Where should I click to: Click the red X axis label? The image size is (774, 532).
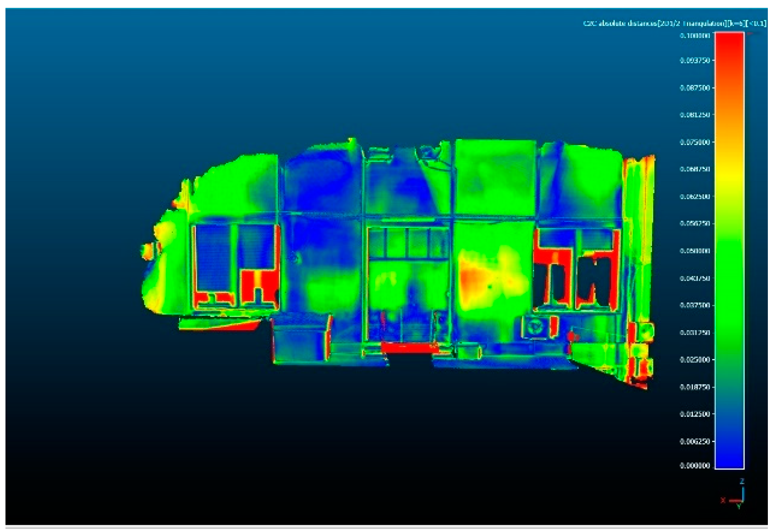pos(723,501)
